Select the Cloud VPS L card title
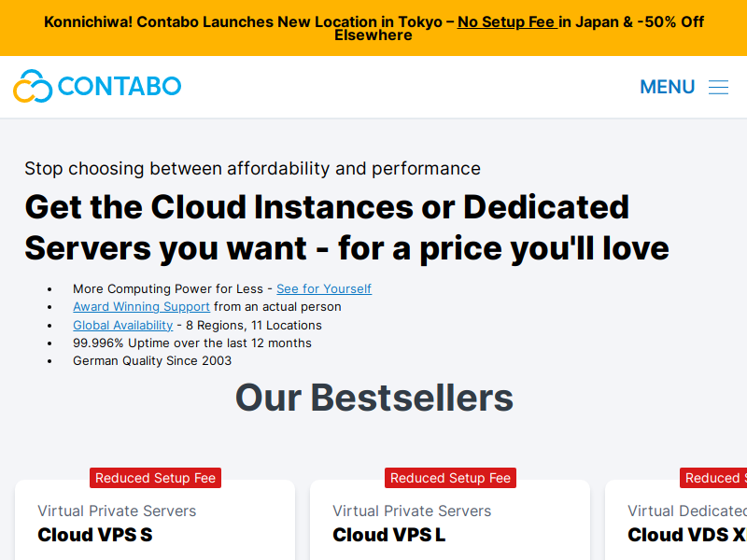The height and width of the screenshot is (560, 747). pos(389,535)
